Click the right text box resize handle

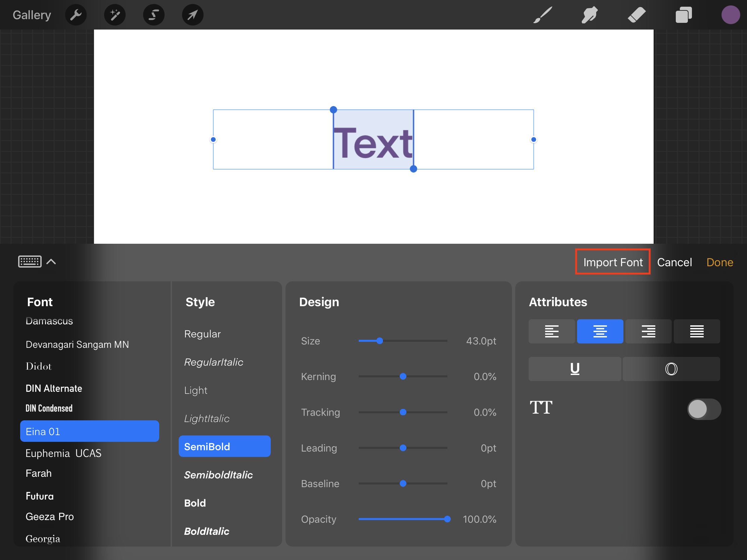tap(534, 139)
